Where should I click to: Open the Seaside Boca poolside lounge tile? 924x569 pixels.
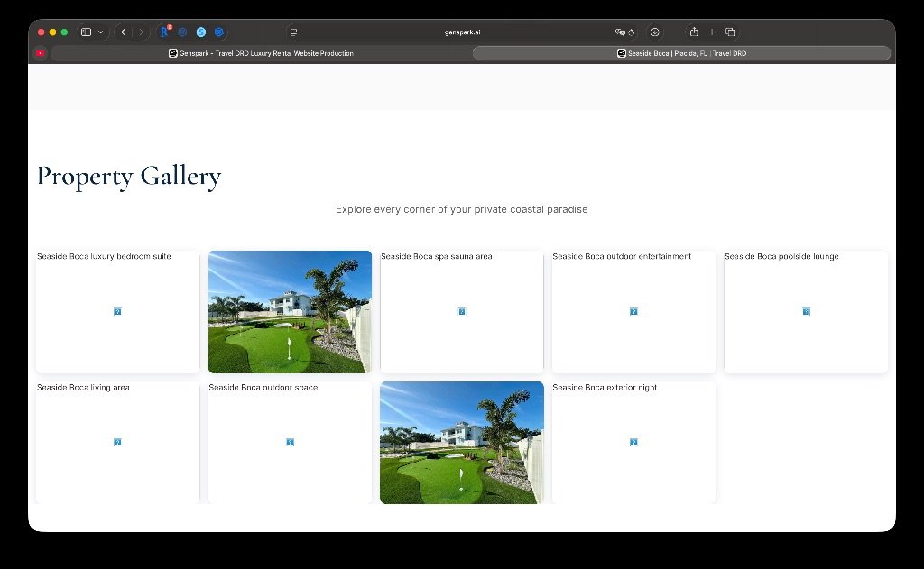[806, 312]
